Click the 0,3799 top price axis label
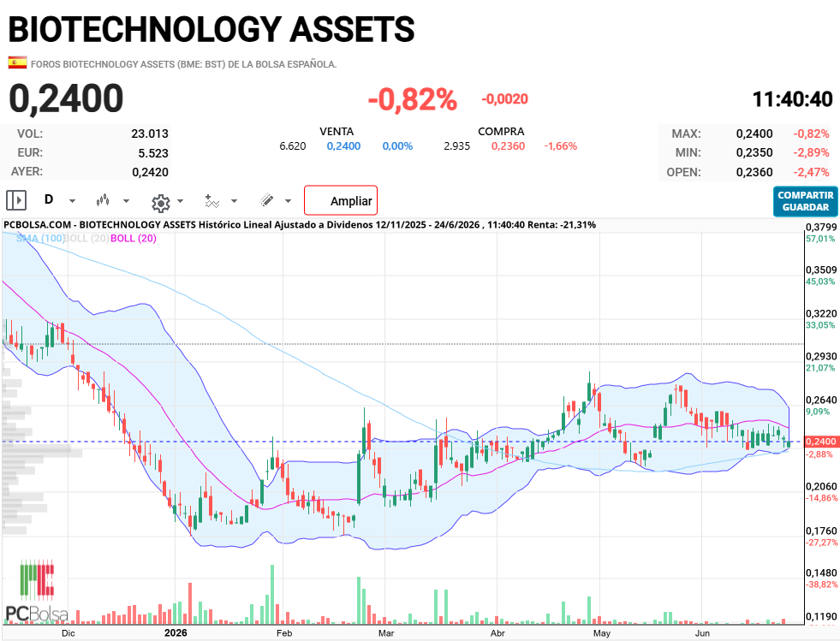 click(x=820, y=227)
